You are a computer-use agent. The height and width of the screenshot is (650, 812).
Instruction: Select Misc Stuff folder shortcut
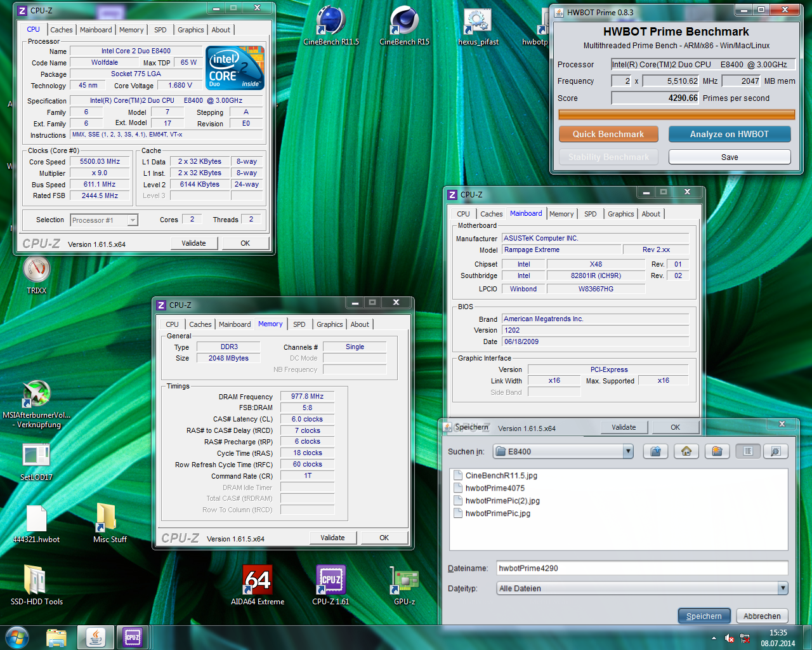(110, 524)
